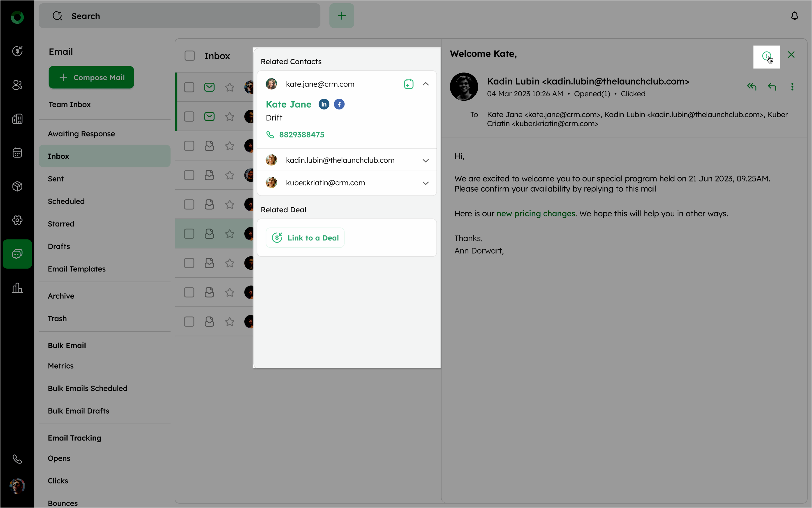812x508 pixels.
Task: Click the single Reply arrow icon
Action: coord(772,87)
